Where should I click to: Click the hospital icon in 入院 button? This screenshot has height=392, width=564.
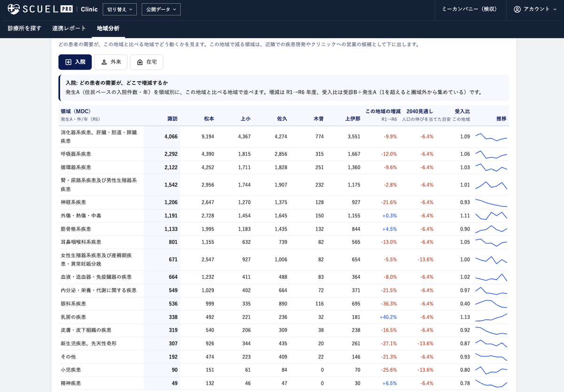(68, 62)
